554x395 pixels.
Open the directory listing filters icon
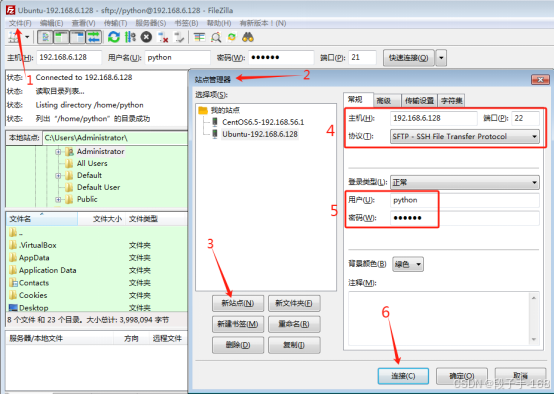click(x=199, y=37)
